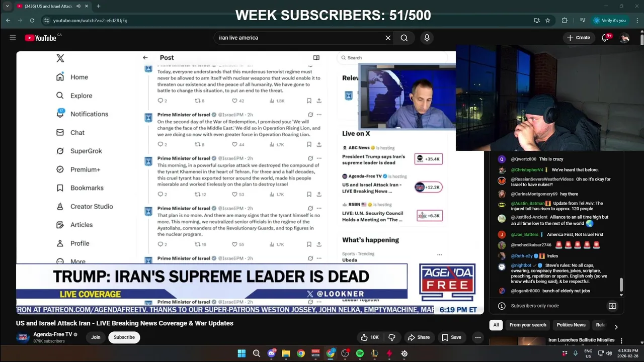The image size is (644, 362).
Task: Click the chat icon right of Subscribers-only mode
Action: click(x=612, y=306)
